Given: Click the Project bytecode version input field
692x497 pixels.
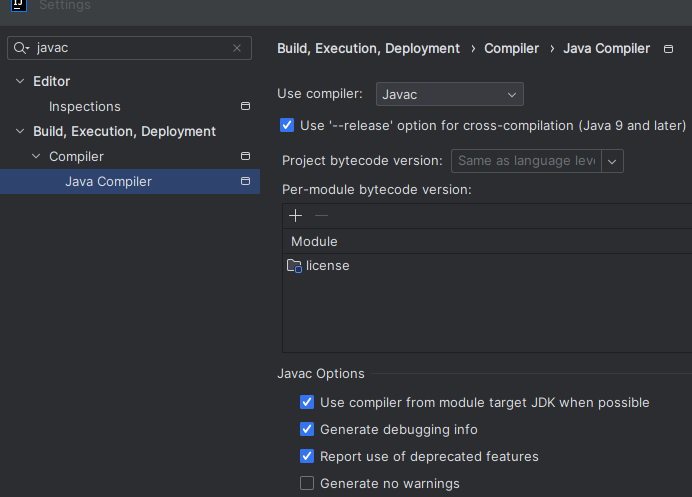Looking at the screenshot, I should (x=526, y=161).
